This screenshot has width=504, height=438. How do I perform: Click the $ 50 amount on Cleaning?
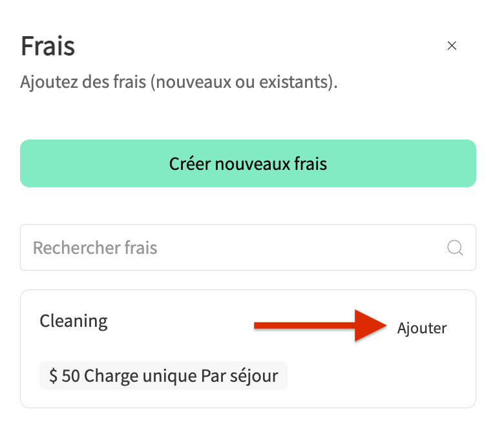pos(64,375)
